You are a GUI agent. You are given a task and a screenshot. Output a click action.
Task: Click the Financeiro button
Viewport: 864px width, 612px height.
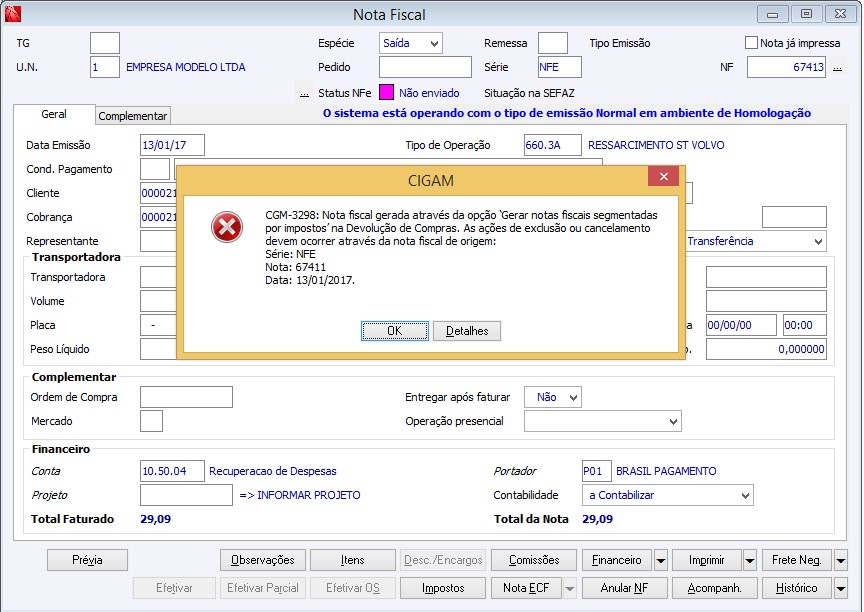[617, 560]
